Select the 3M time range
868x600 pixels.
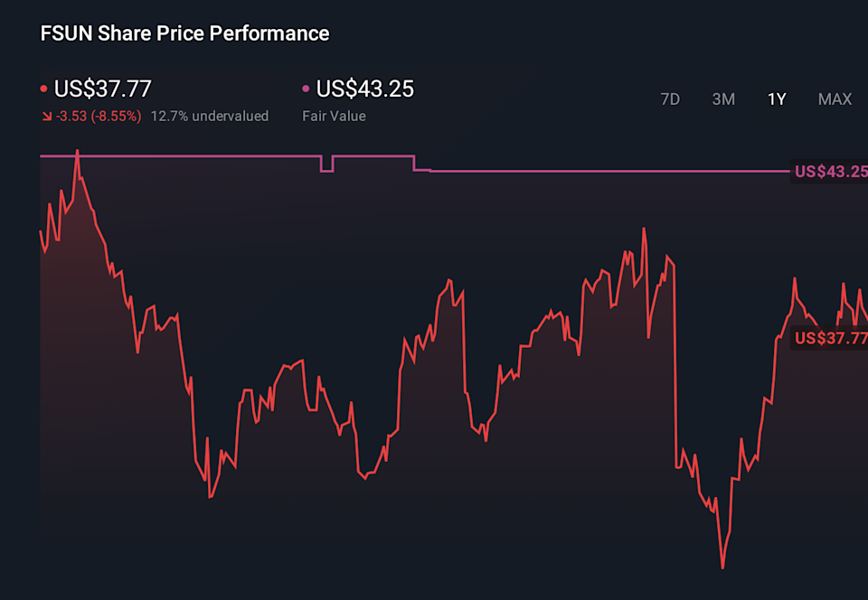pos(723,99)
